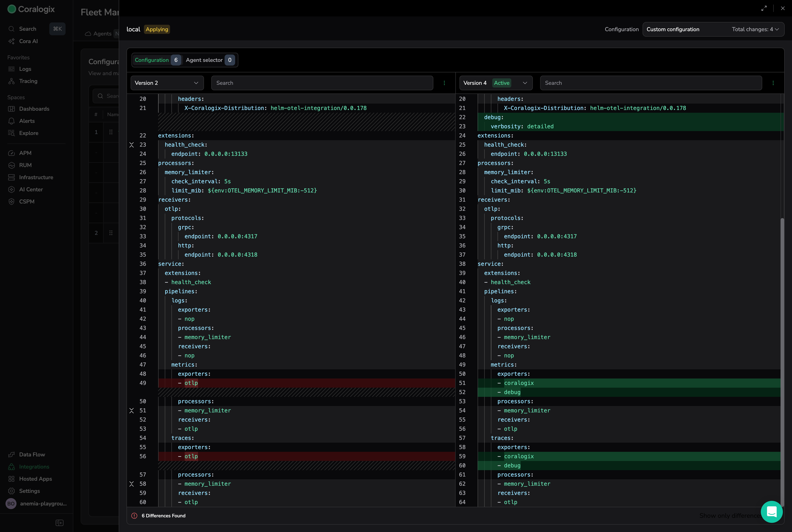Expand the Custom configuration dropdown
Screen dimensions: 792x532
(x=713, y=30)
